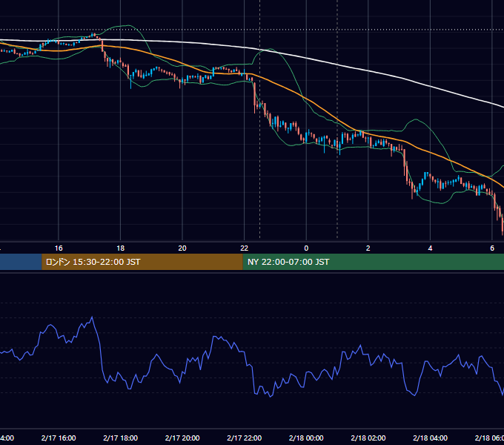Click the hour 16 axis tick label
The height and width of the screenshot is (445, 504).
click(x=59, y=248)
